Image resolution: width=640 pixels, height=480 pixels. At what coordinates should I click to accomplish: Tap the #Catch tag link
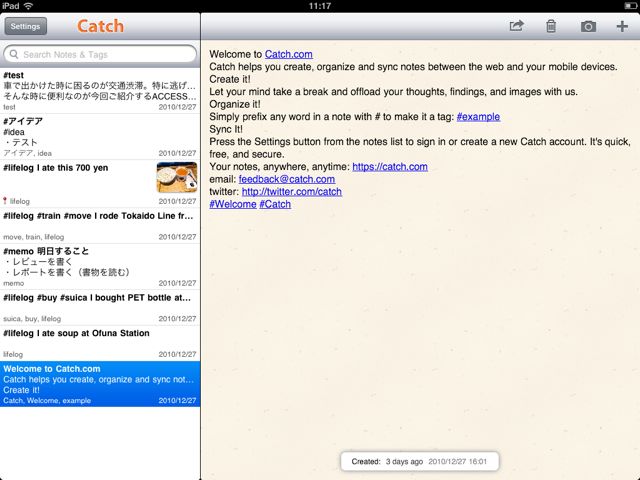pyautogui.click(x=275, y=204)
